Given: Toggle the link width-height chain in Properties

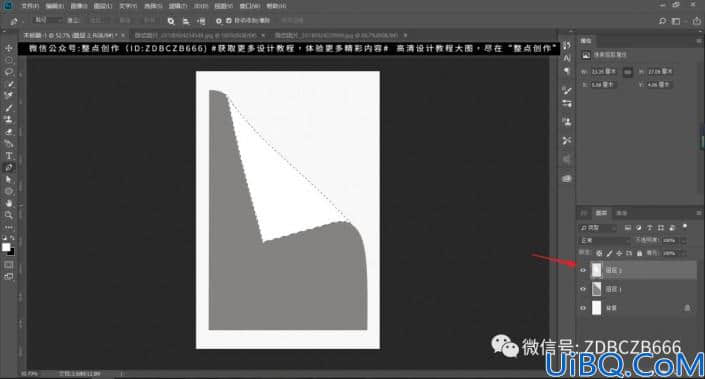Looking at the screenshot, I should tap(628, 72).
